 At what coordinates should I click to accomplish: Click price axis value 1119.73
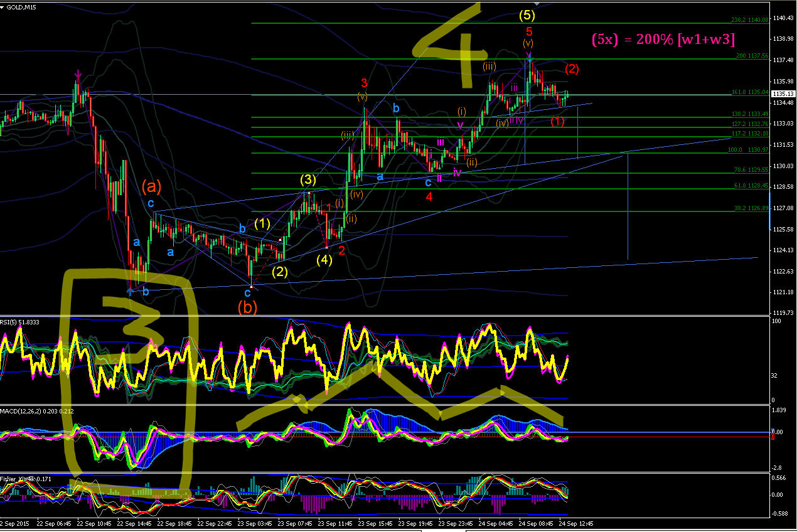click(x=783, y=312)
